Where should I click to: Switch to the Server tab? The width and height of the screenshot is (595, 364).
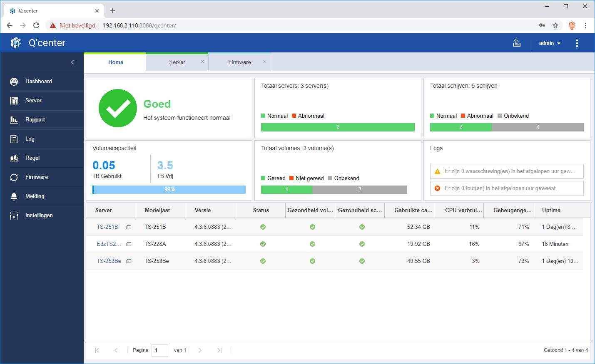(x=177, y=62)
